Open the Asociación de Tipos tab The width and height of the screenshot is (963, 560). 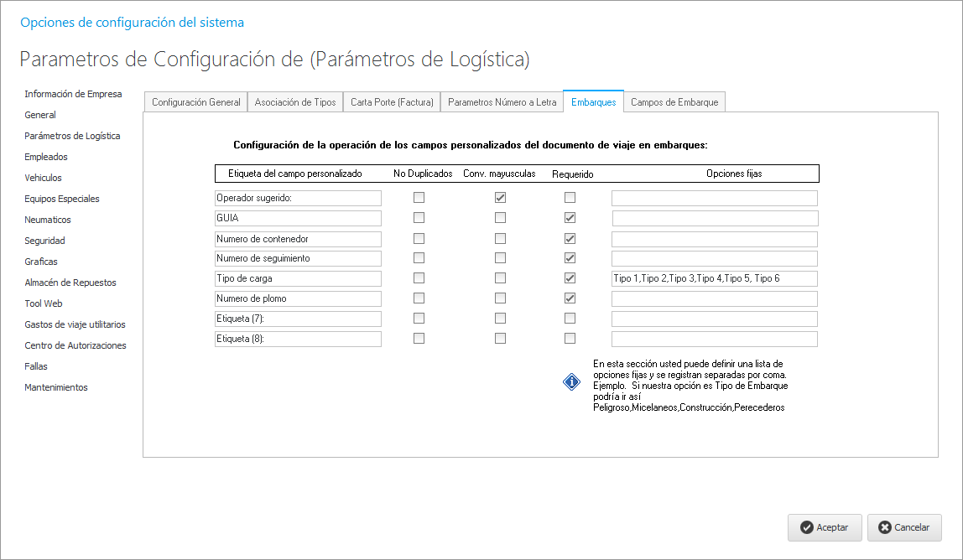(x=295, y=102)
